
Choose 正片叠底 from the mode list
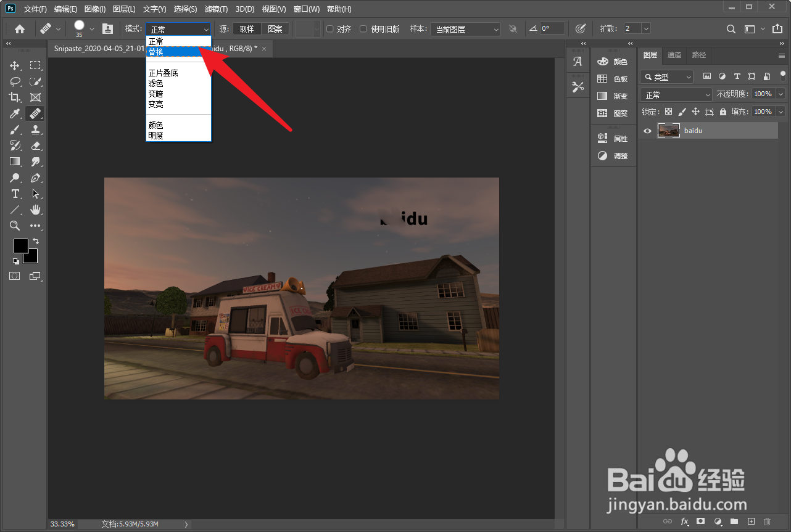(179, 73)
